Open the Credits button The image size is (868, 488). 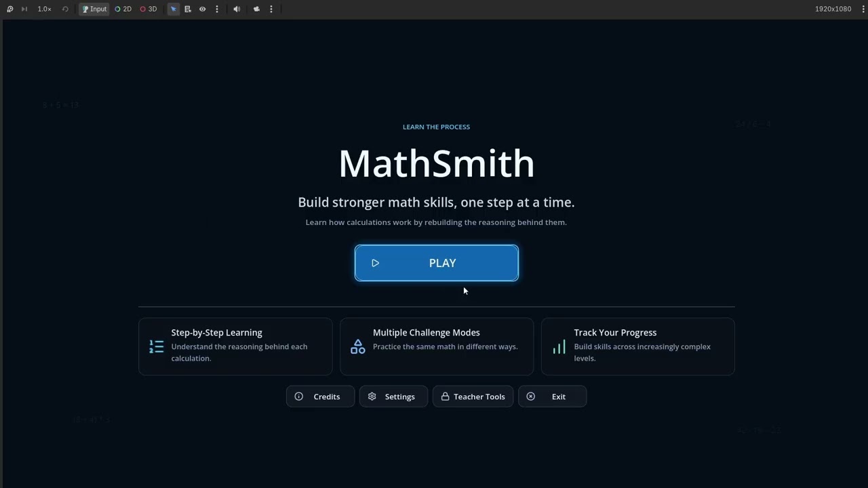320,396
